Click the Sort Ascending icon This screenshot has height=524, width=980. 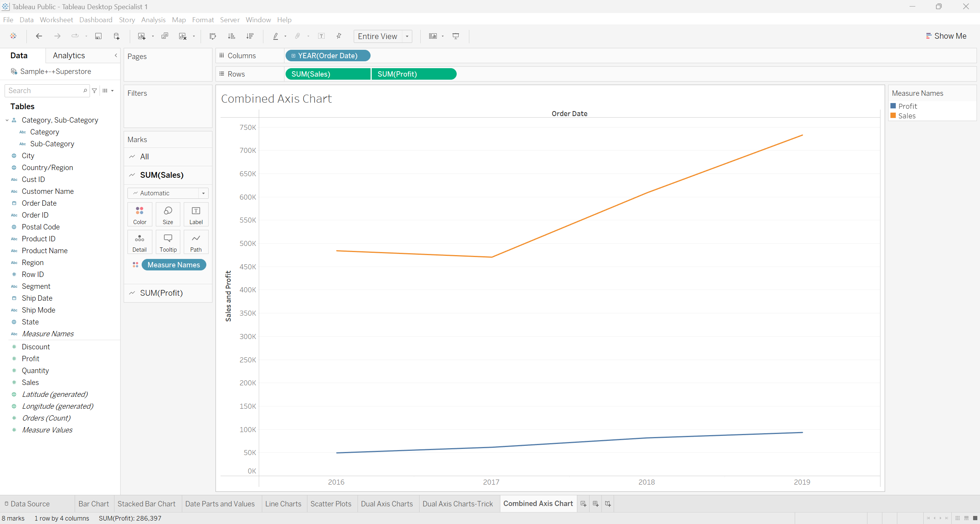(231, 36)
